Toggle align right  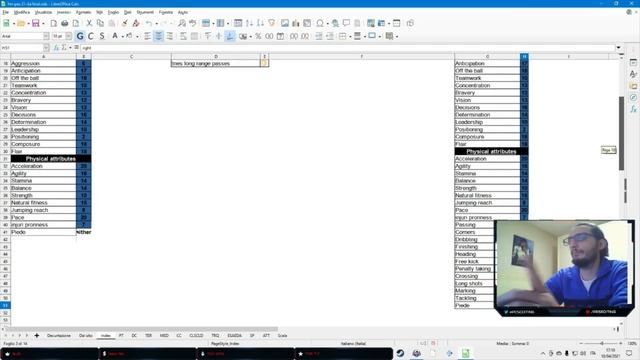(170, 36)
